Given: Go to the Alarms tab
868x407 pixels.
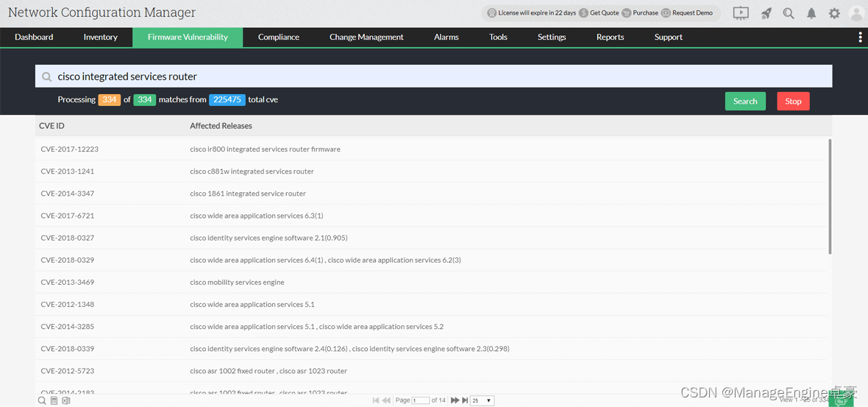Looking at the screenshot, I should coord(447,37).
